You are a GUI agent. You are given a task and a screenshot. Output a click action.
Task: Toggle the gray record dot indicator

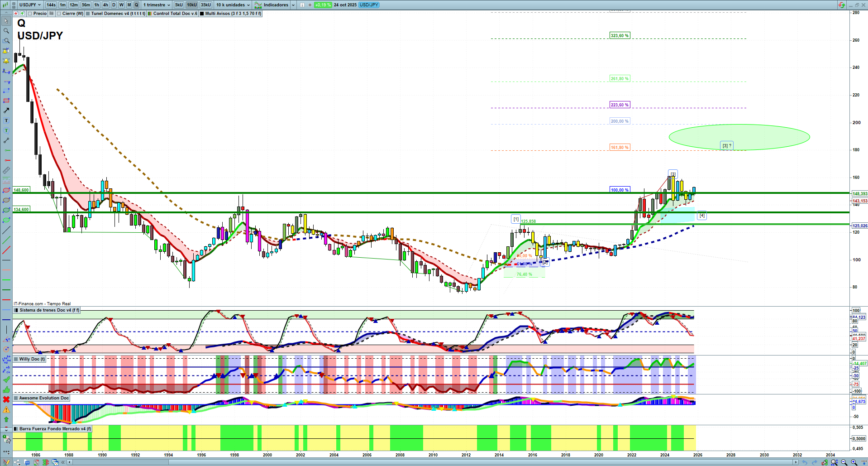click(310, 5)
